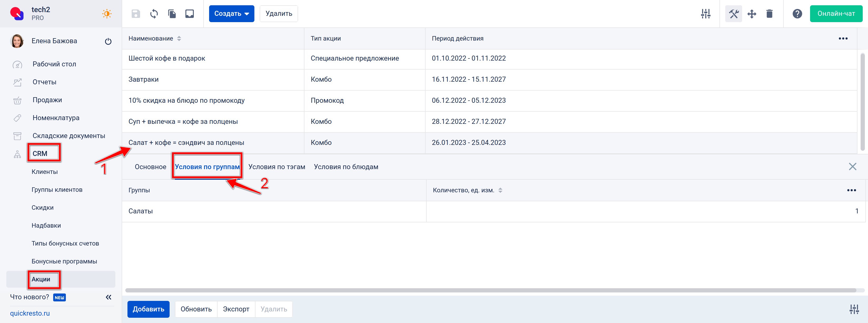Select row Салат + кофе = сэндвич за полцены
The height and width of the screenshot is (323, 868).
click(489, 143)
